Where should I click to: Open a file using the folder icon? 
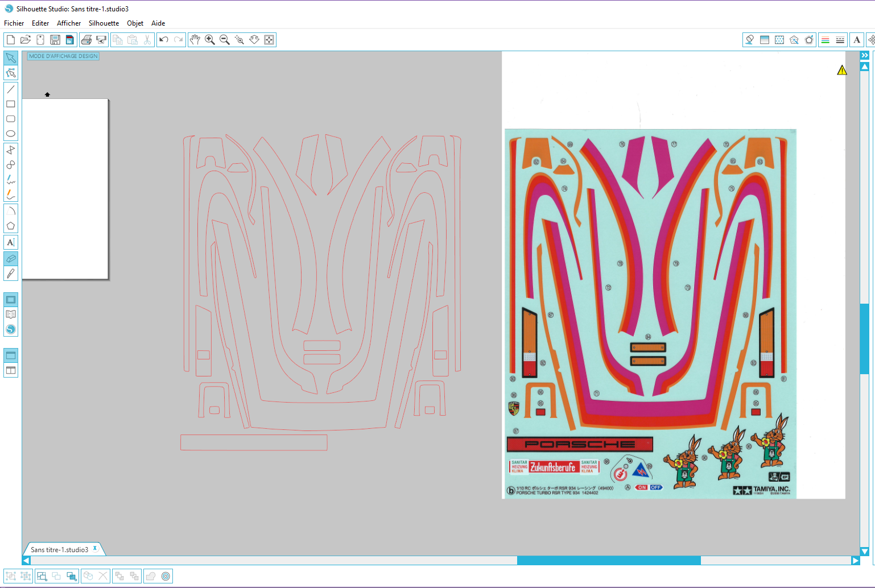coord(26,40)
